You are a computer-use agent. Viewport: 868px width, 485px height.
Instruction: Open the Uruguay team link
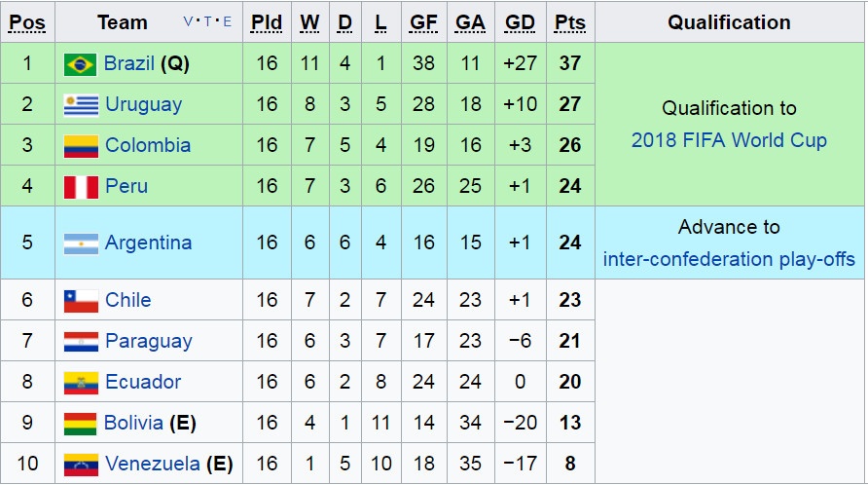pos(143,105)
